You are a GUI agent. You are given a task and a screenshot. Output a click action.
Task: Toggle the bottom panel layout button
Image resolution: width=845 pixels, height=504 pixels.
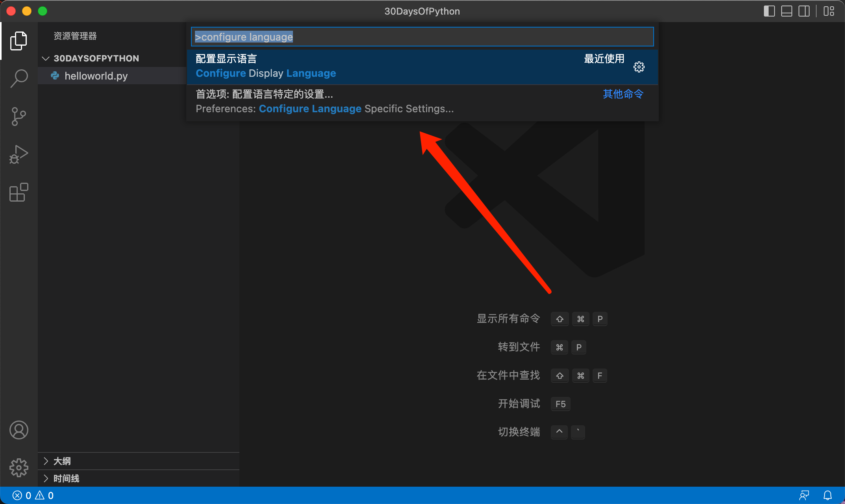click(x=786, y=11)
